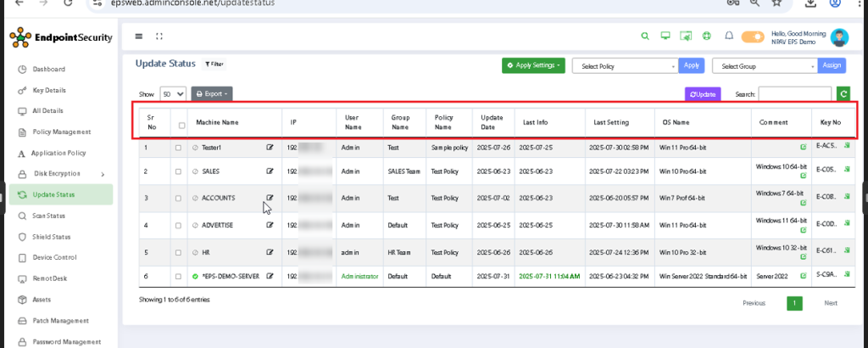Edit machine name for ACCOUNTS row
Viewport: 868px width, 348px height.
tap(270, 197)
